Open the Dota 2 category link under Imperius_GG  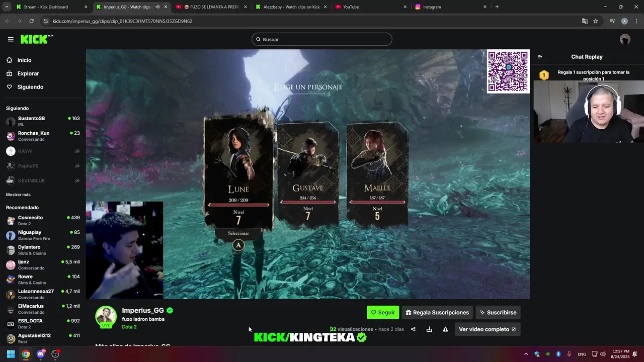click(x=129, y=327)
